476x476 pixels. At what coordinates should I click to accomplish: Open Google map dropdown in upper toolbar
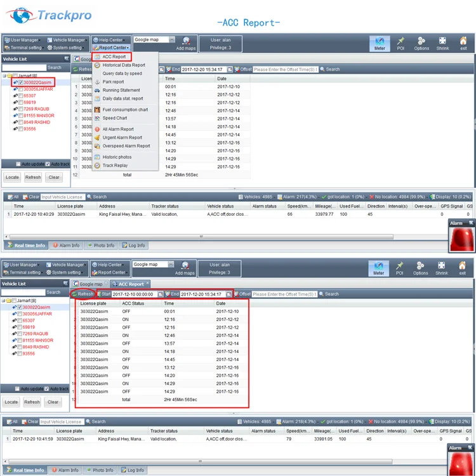172,39
